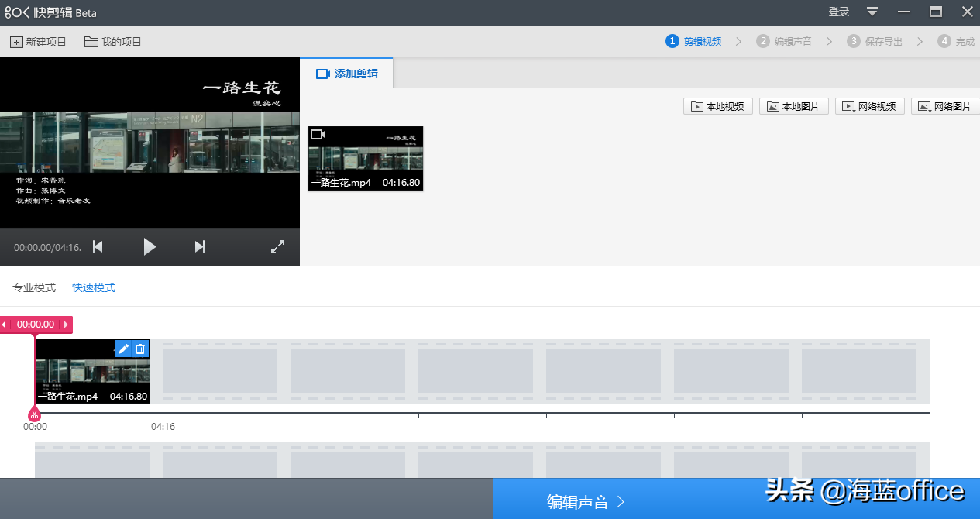Select the 添加剪辑 tab
980x519 pixels.
pos(346,74)
